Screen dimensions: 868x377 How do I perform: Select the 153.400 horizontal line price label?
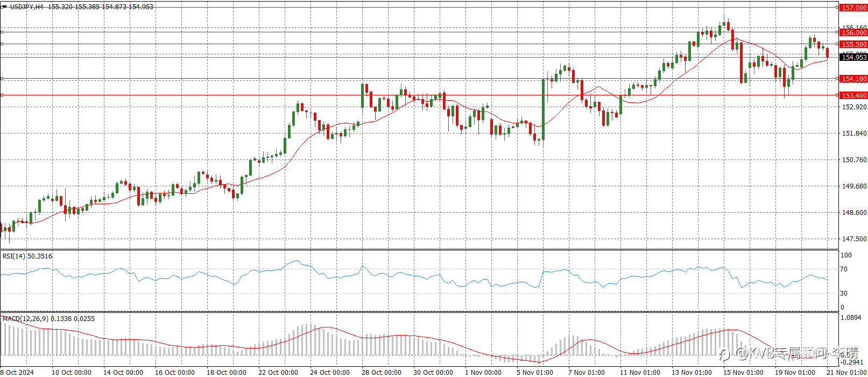tap(854, 96)
